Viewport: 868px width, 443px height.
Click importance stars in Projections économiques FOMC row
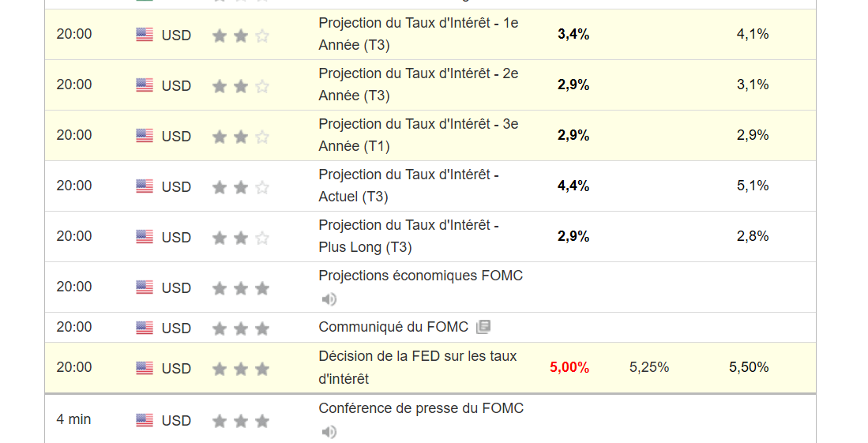241,288
